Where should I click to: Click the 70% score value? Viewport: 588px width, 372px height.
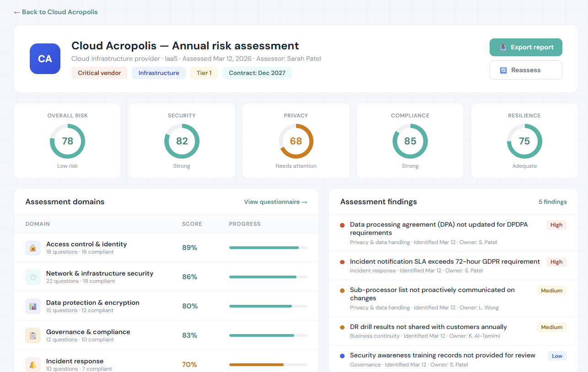click(189, 365)
